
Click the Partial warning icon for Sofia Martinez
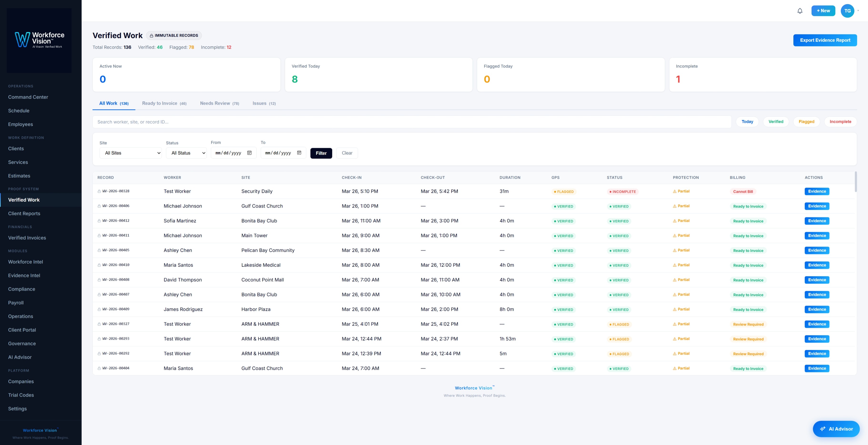pos(674,221)
